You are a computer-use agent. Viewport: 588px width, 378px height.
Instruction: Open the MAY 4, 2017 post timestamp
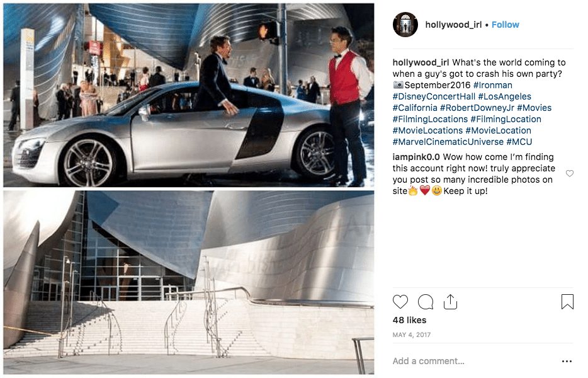pos(411,335)
